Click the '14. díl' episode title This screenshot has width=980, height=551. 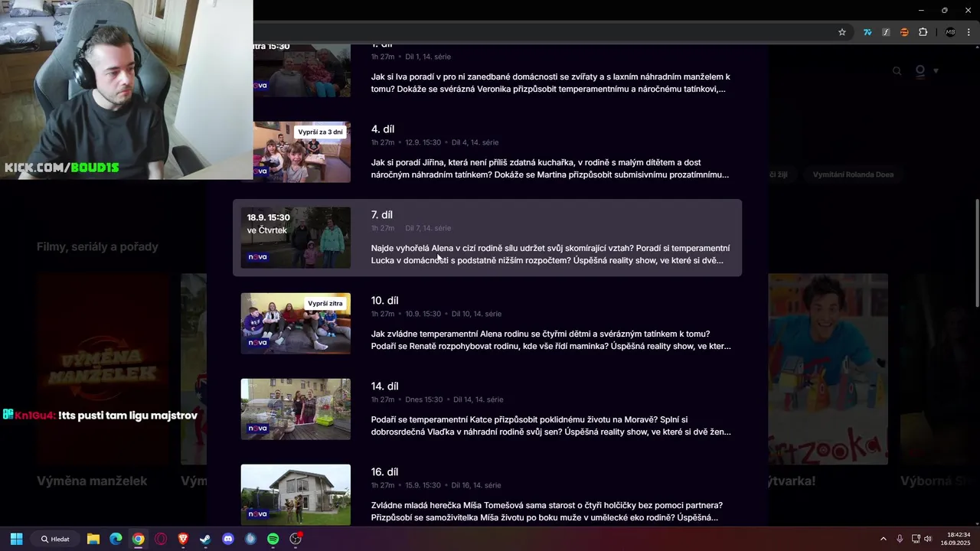385,386
